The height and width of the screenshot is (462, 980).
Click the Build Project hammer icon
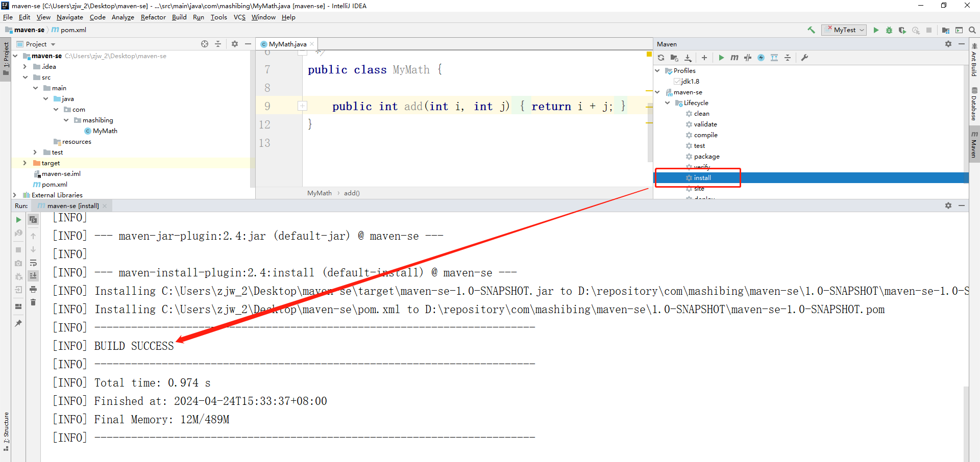(811, 30)
